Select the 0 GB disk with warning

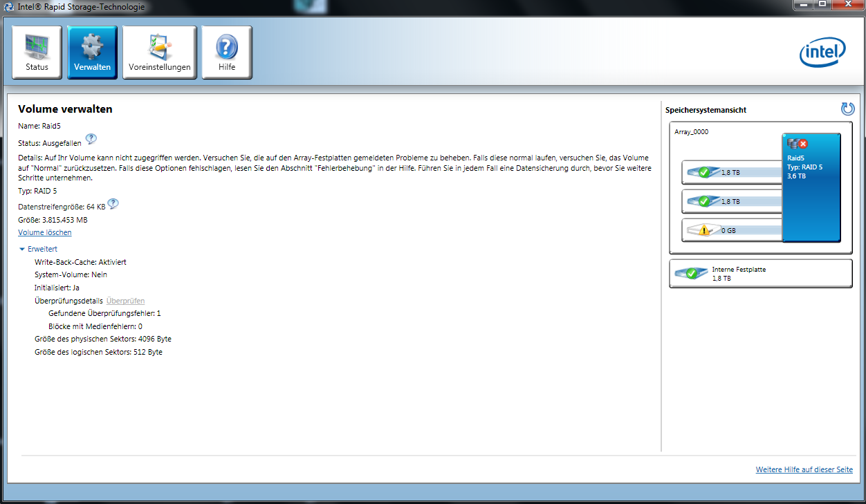(x=732, y=230)
